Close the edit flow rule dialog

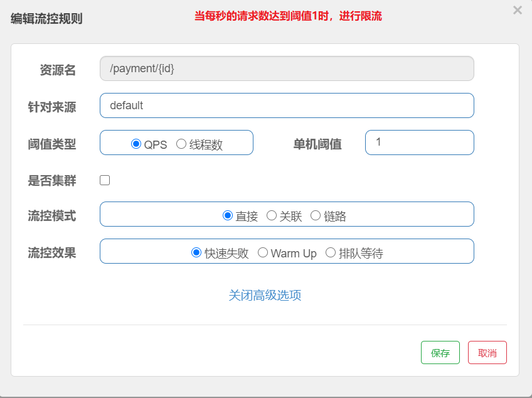tap(517, 10)
